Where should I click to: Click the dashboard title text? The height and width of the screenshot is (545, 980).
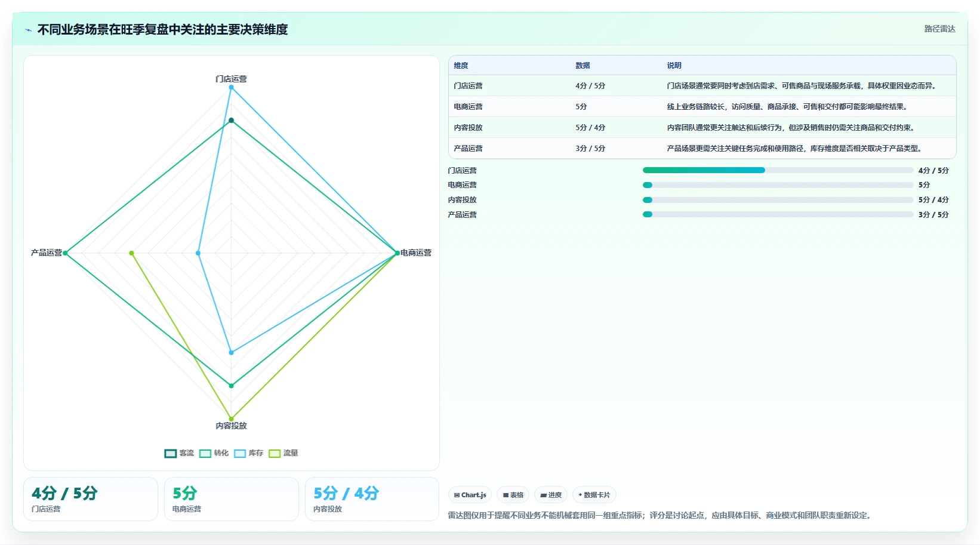162,30
